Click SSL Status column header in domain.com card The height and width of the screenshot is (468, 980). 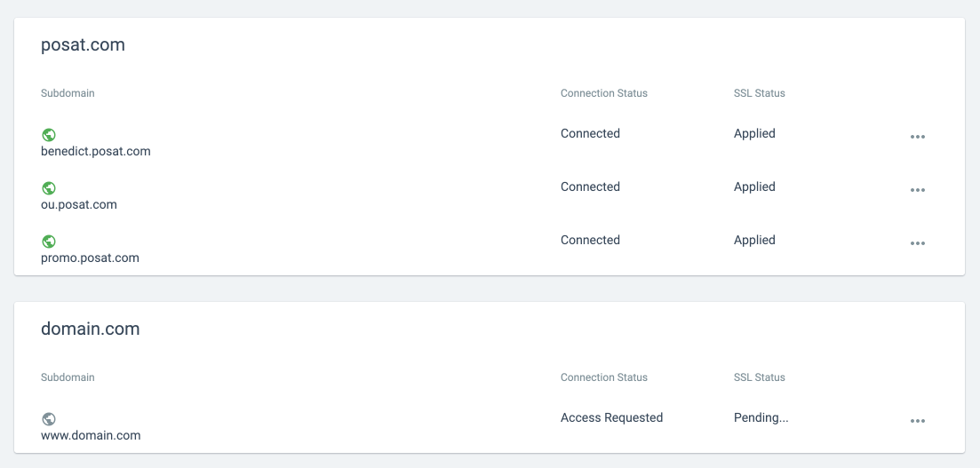[x=759, y=377]
